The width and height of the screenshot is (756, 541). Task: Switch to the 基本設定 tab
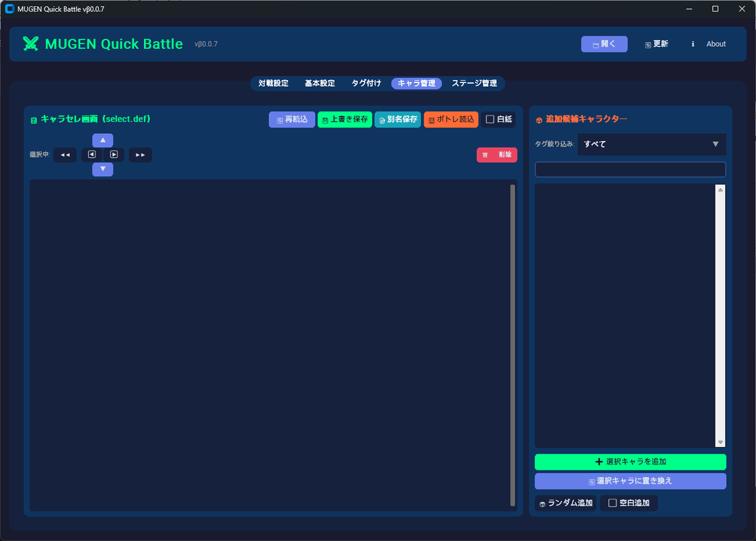click(x=320, y=84)
